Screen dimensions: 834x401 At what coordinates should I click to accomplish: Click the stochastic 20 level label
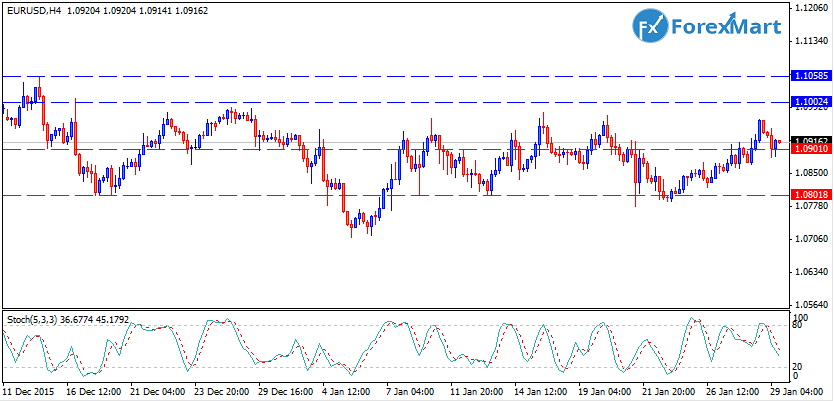coord(797,366)
